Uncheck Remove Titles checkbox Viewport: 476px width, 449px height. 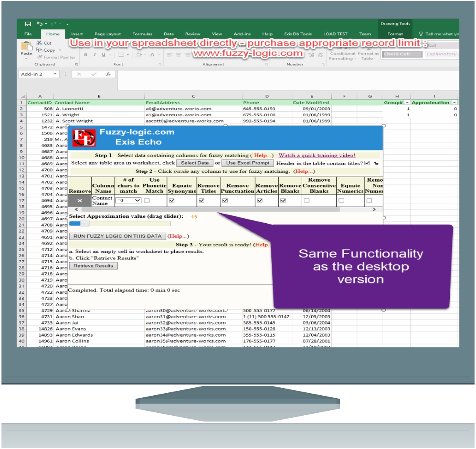click(x=201, y=200)
